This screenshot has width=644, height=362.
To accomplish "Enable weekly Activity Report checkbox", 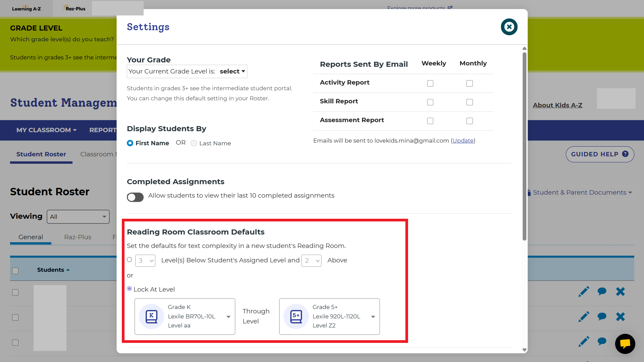I will tap(430, 83).
